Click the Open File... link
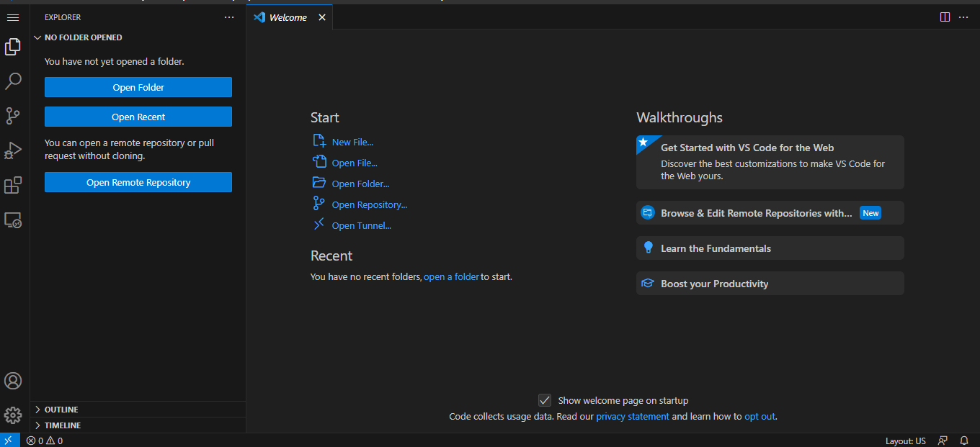The width and height of the screenshot is (980, 447). pos(355,163)
